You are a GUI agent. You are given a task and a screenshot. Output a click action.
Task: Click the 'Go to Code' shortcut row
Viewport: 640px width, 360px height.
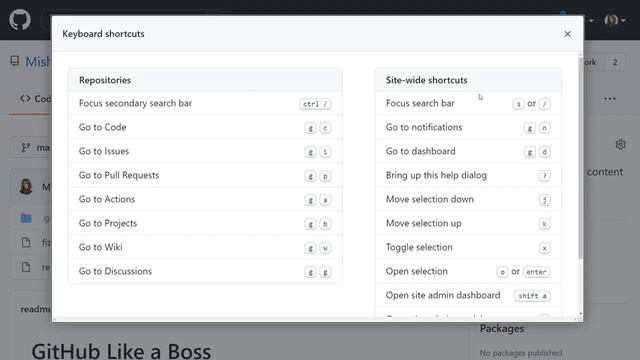tap(205, 127)
